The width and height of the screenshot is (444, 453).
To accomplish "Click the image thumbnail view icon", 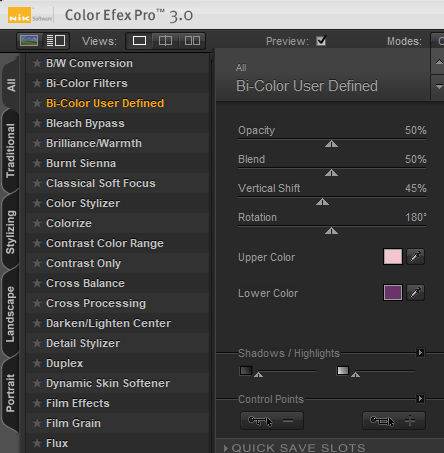I will [x=29, y=41].
